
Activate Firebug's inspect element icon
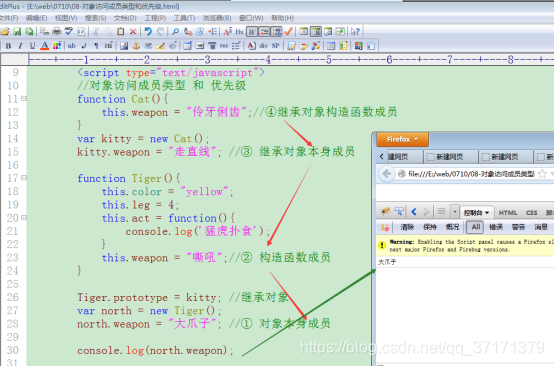(x=399, y=212)
